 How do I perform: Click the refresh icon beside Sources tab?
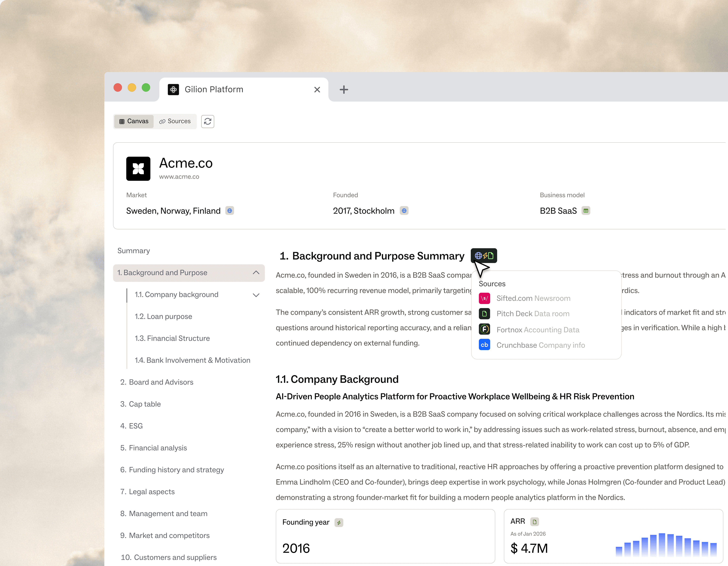[x=207, y=121]
